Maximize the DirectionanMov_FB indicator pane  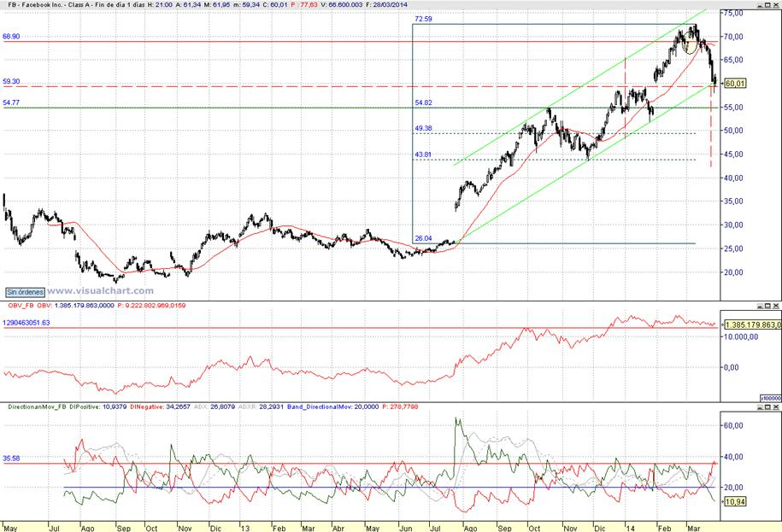click(x=767, y=407)
